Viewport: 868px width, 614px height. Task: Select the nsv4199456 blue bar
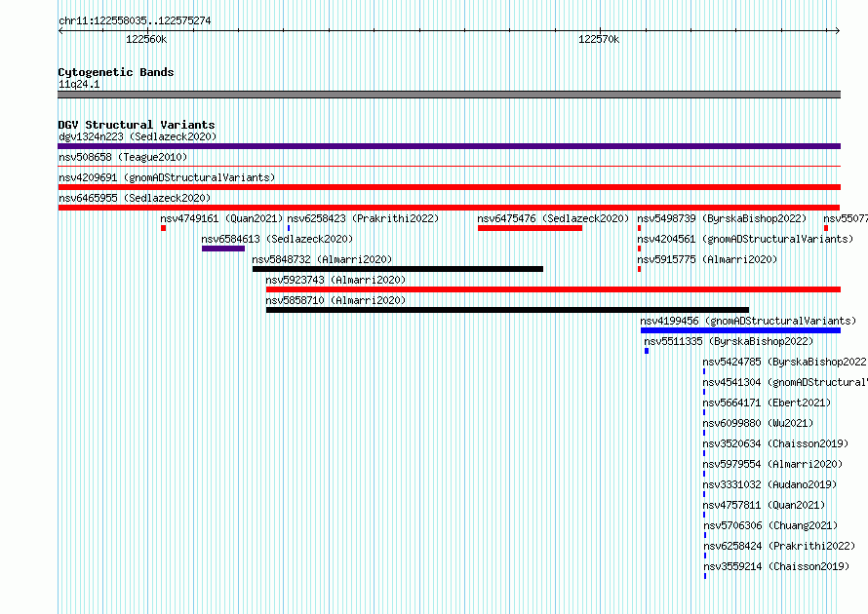click(x=740, y=330)
